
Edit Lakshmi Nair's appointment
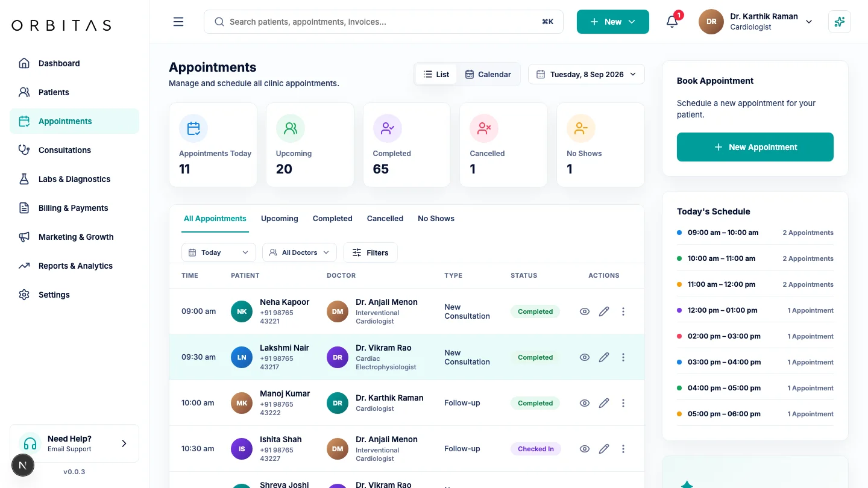coord(604,357)
